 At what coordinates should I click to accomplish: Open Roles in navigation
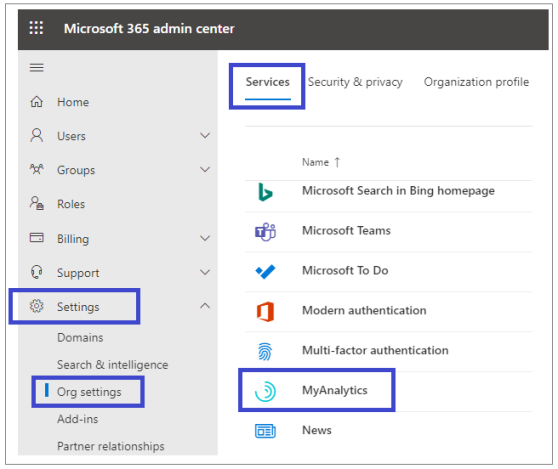click(x=71, y=204)
